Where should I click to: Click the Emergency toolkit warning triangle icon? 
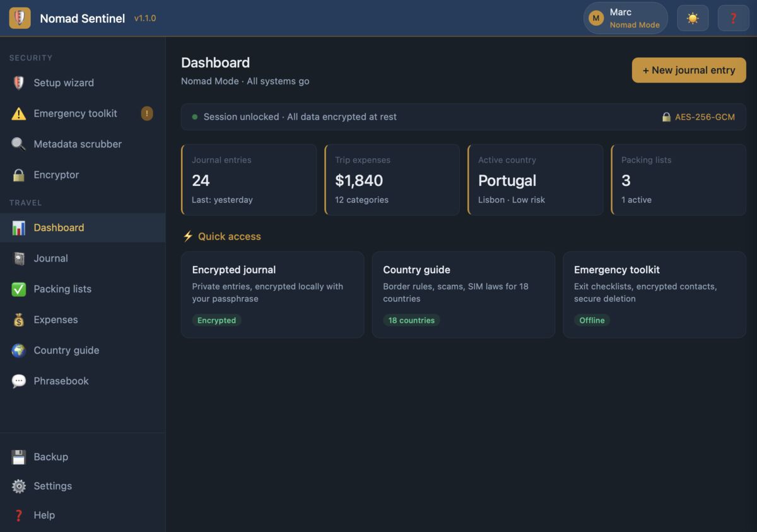click(19, 113)
